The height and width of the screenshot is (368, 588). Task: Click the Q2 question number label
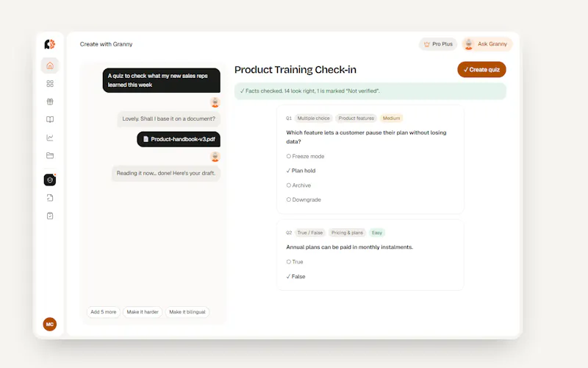click(289, 233)
